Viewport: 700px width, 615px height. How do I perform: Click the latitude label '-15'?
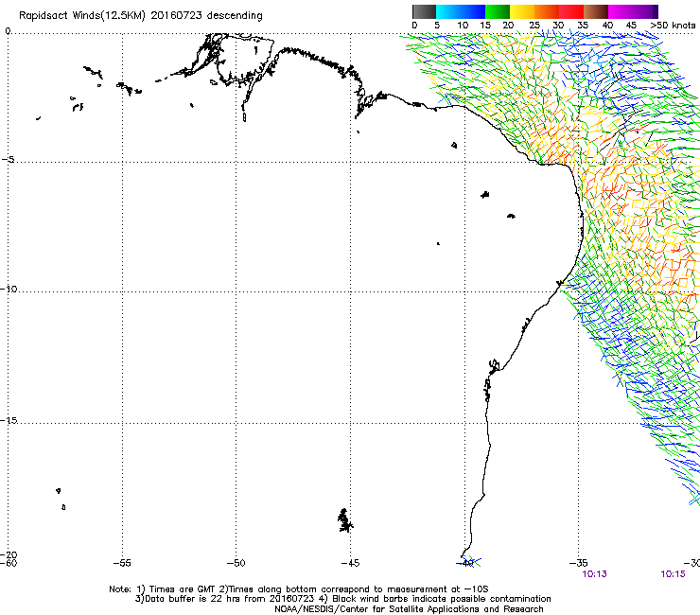click(x=9, y=420)
